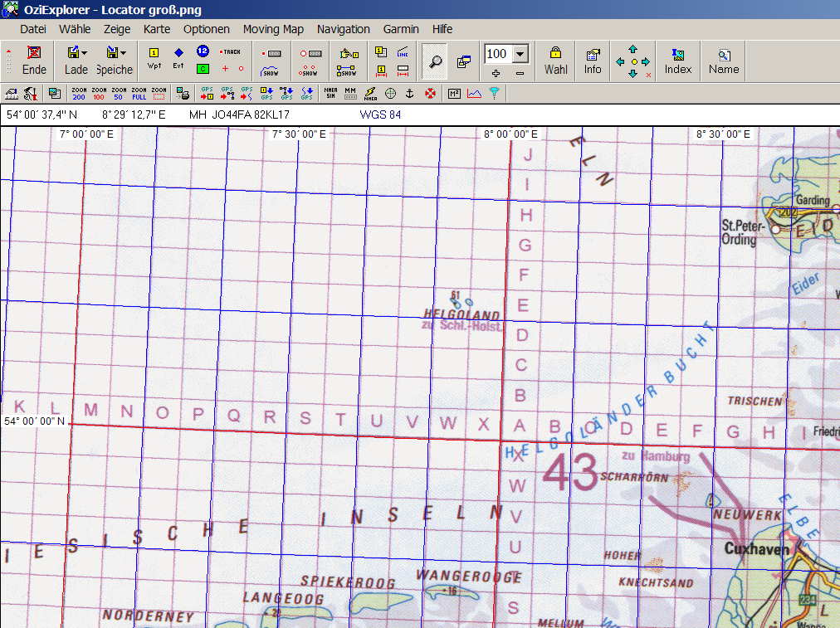The height and width of the screenshot is (628, 840).
Task: Toggle the NMEA SIM simulator icon
Action: pos(330,94)
